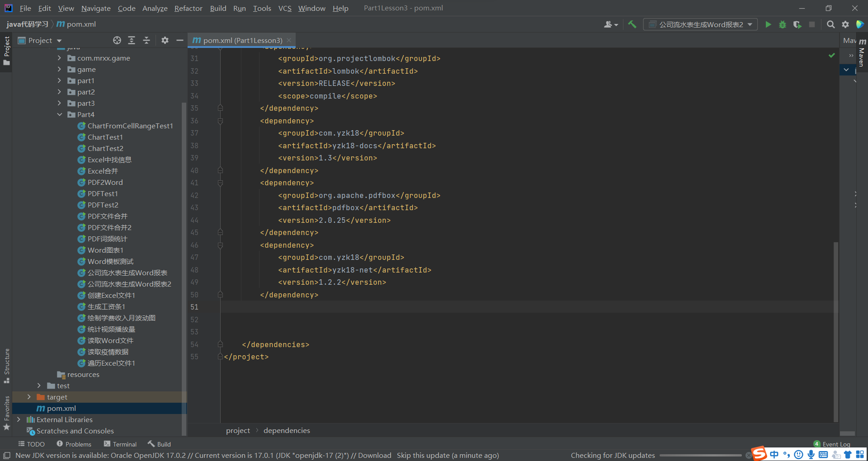The width and height of the screenshot is (868, 461).
Task: Click the Sogou input method icon
Action: [x=759, y=453]
